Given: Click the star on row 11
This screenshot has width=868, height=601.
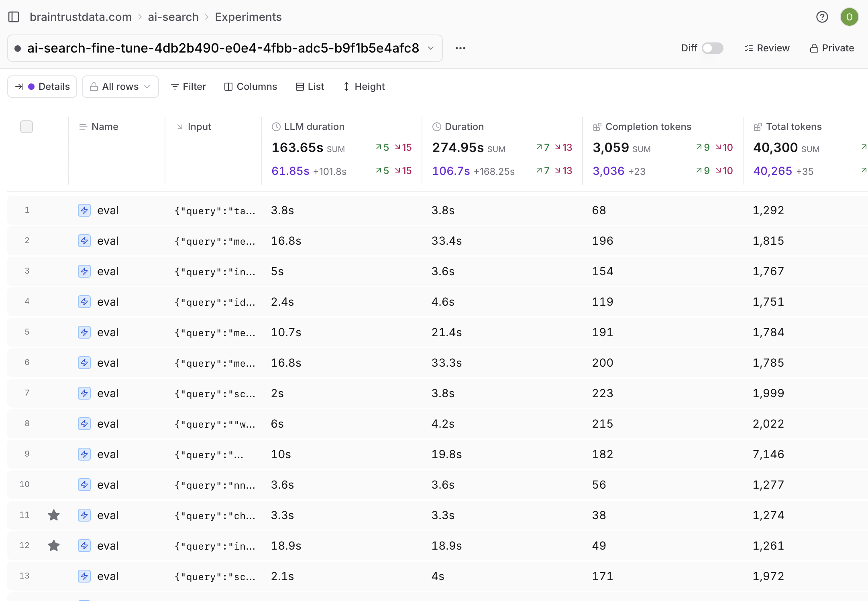Looking at the screenshot, I should click(x=54, y=515).
